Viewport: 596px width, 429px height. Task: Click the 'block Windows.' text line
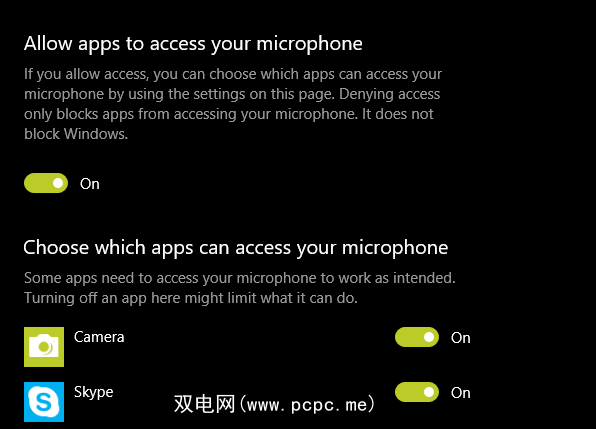(x=76, y=134)
